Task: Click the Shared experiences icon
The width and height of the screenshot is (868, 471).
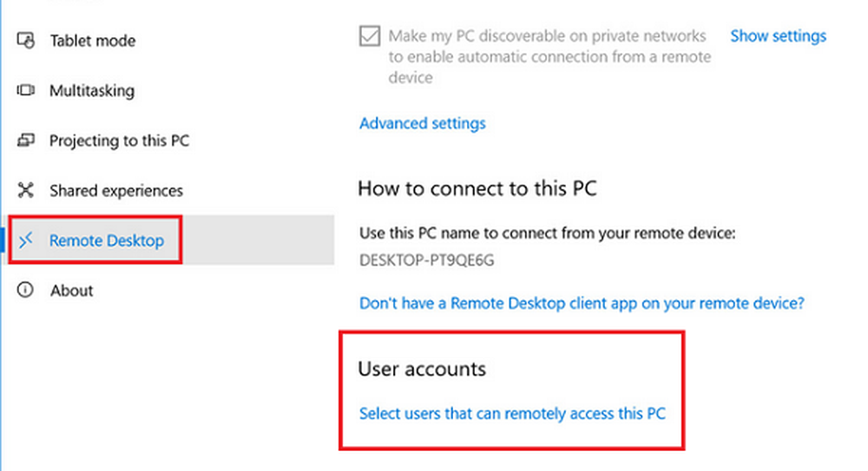Action: (26, 191)
